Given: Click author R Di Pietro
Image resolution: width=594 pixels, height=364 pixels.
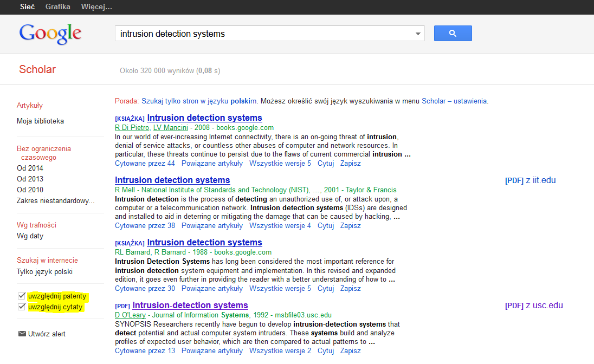Looking at the screenshot, I should click(x=132, y=128).
